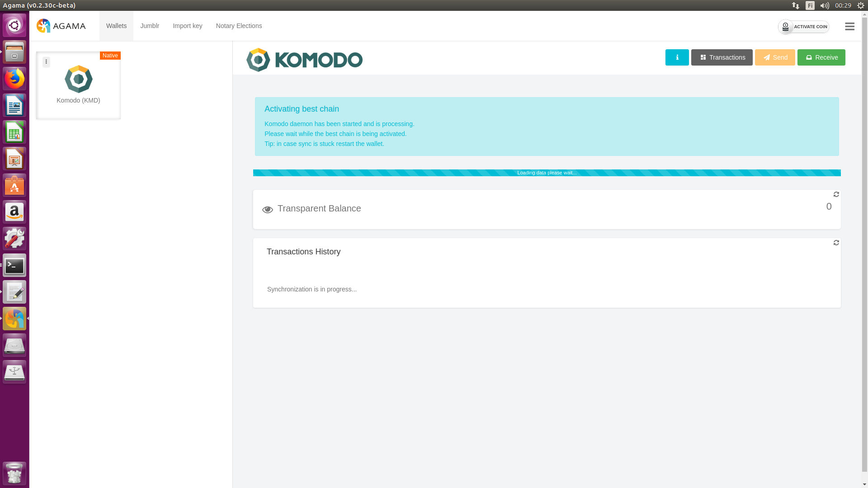Image resolution: width=868 pixels, height=488 pixels.
Task: Open the Wallets tab
Action: [116, 26]
